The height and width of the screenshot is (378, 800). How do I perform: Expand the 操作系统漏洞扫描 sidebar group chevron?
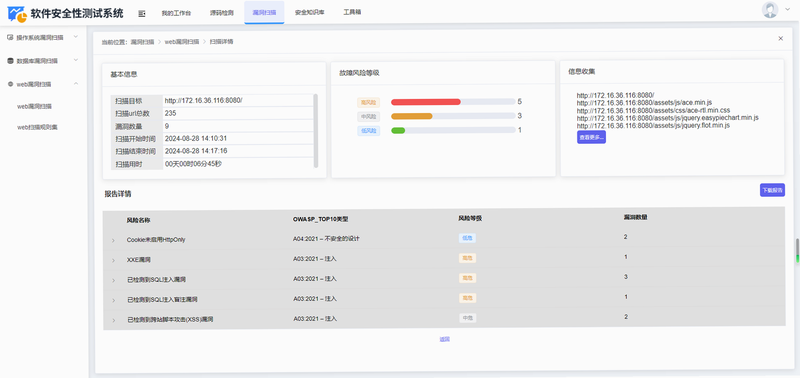pos(76,37)
